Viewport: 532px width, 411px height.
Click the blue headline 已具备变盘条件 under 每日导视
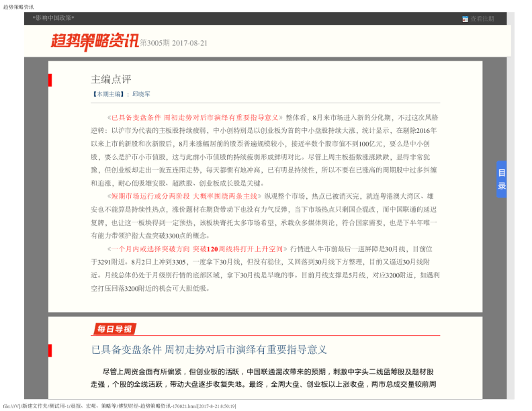coord(209,350)
